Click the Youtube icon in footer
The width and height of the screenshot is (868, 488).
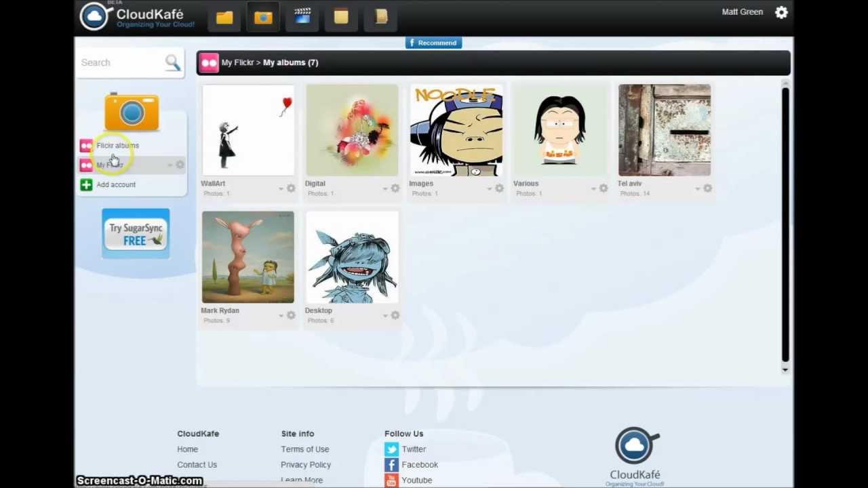coord(391,481)
